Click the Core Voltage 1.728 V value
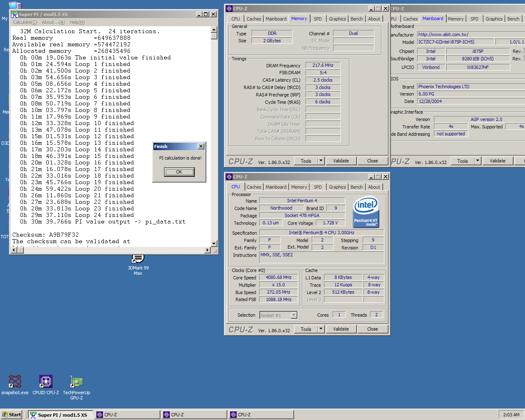The width and height of the screenshot is (525, 420). 330,223
